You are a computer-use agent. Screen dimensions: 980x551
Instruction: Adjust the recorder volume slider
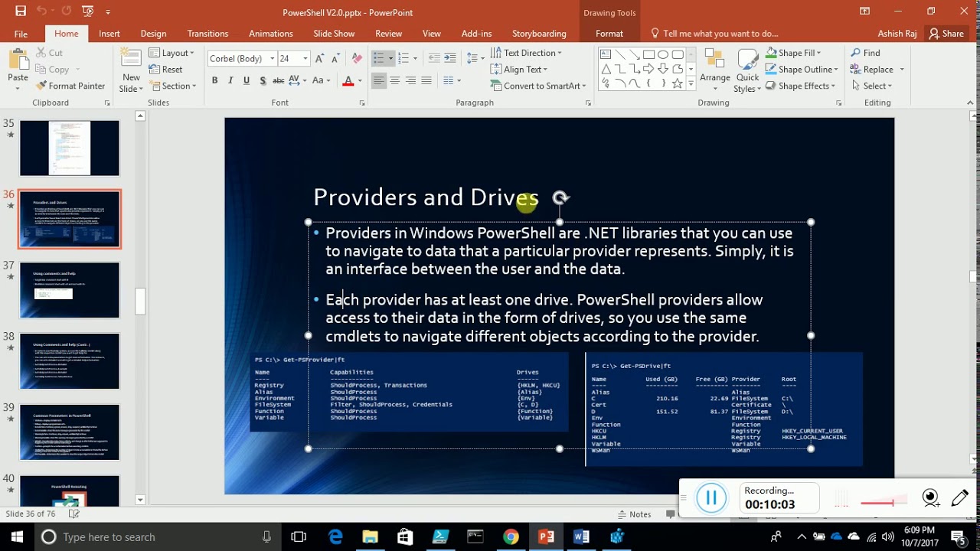pos(884,503)
